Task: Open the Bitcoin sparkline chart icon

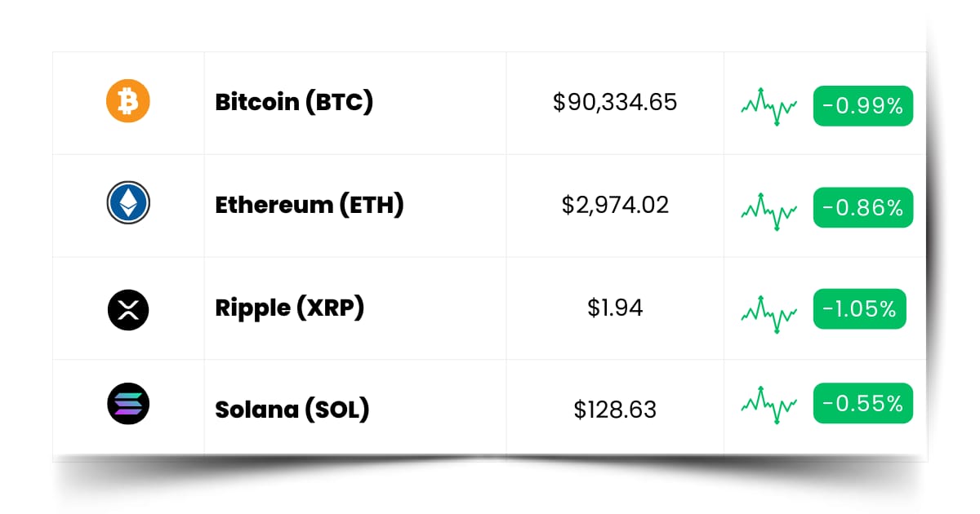Action: 768,106
